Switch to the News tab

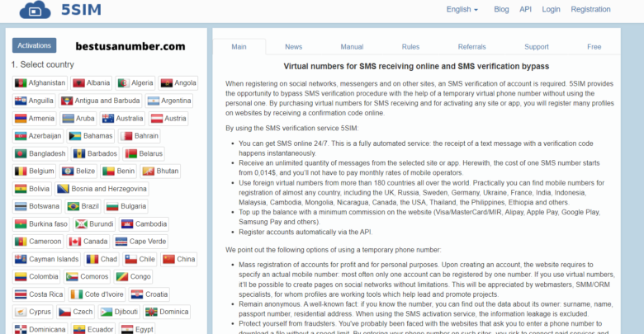click(x=294, y=47)
